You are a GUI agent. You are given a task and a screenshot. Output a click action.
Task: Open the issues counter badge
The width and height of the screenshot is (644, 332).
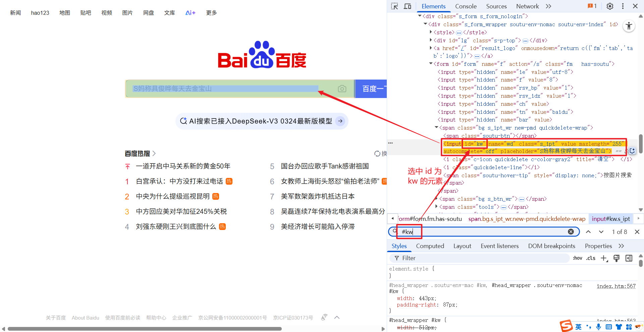pyautogui.click(x=592, y=6)
